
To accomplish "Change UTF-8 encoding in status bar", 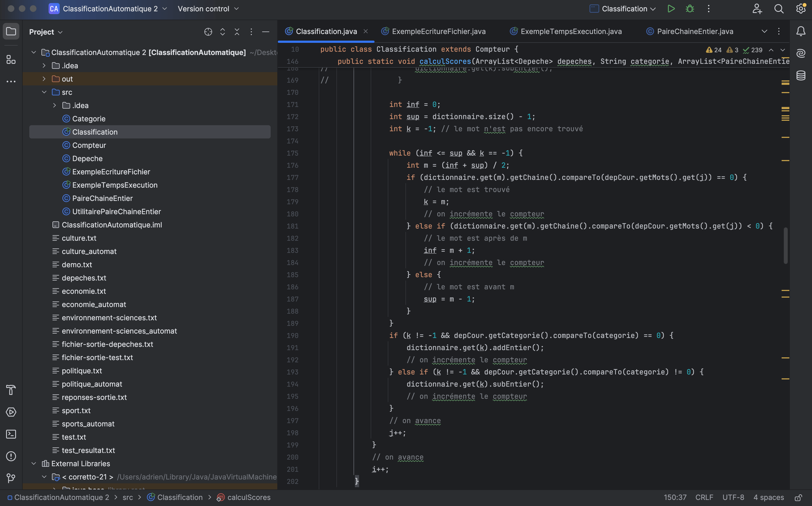I will pos(733,497).
